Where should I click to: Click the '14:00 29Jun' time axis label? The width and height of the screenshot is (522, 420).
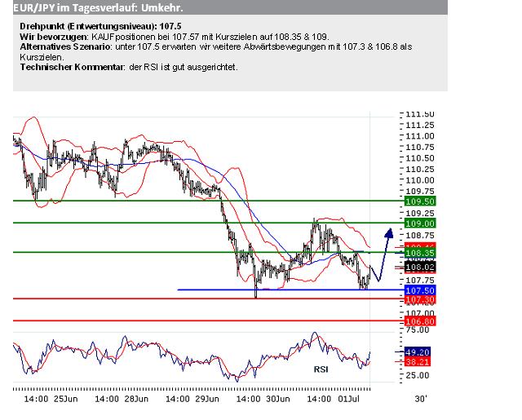192,399
